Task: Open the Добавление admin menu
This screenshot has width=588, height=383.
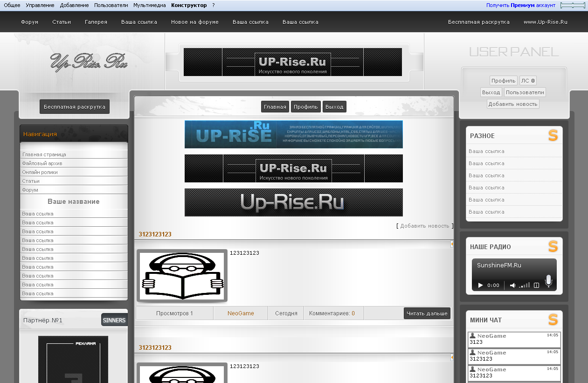Action: click(x=74, y=5)
